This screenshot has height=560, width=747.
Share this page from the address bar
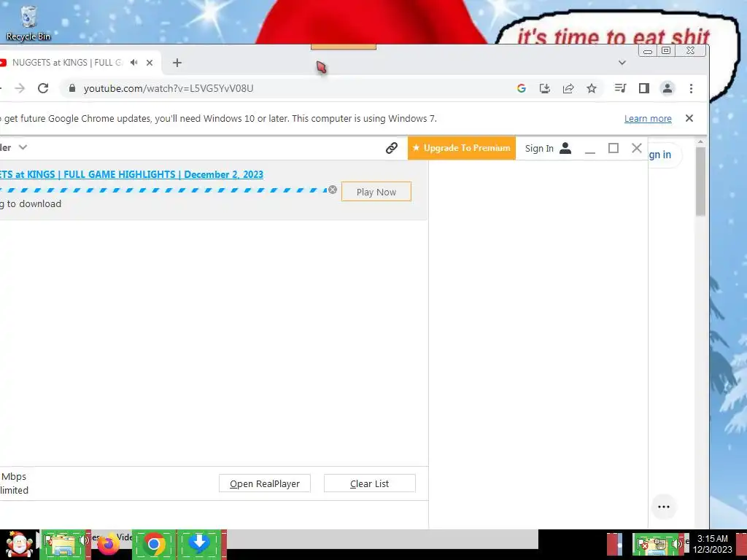pyautogui.click(x=568, y=88)
